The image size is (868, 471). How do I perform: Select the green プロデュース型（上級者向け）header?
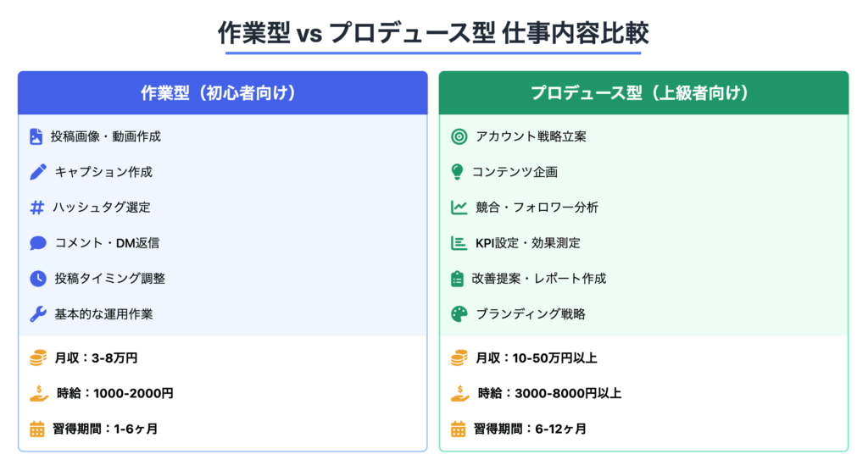tap(643, 93)
